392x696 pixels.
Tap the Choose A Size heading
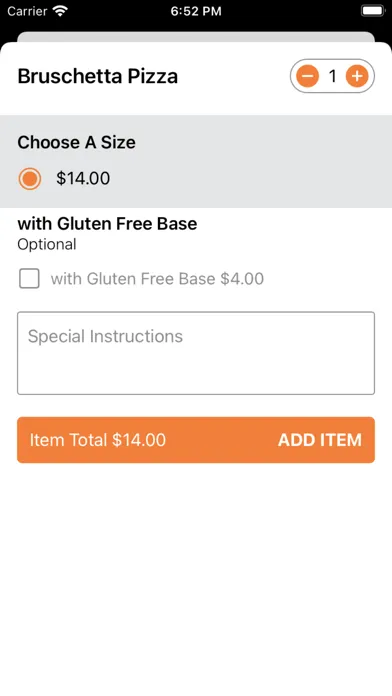coord(76,142)
